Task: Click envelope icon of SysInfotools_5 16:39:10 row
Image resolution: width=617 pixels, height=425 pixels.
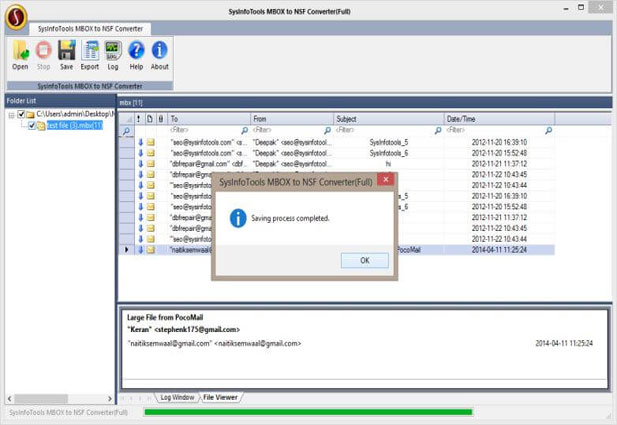Action: [x=151, y=142]
